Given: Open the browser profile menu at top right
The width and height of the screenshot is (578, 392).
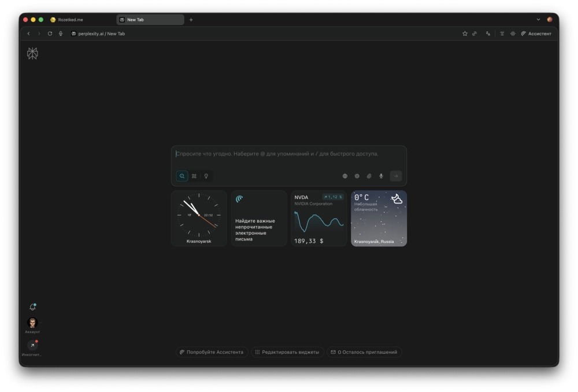Looking at the screenshot, I should click(550, 20).
